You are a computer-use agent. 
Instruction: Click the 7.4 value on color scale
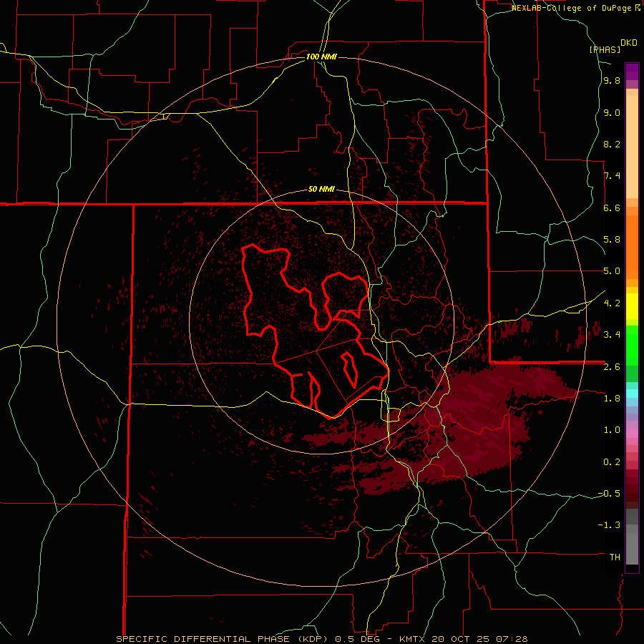[612, 176]
